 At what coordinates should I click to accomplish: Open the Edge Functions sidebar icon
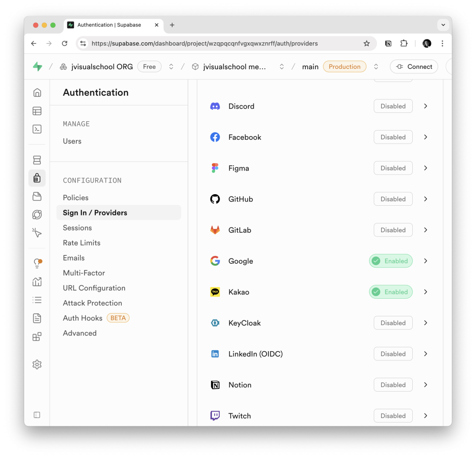37,215
